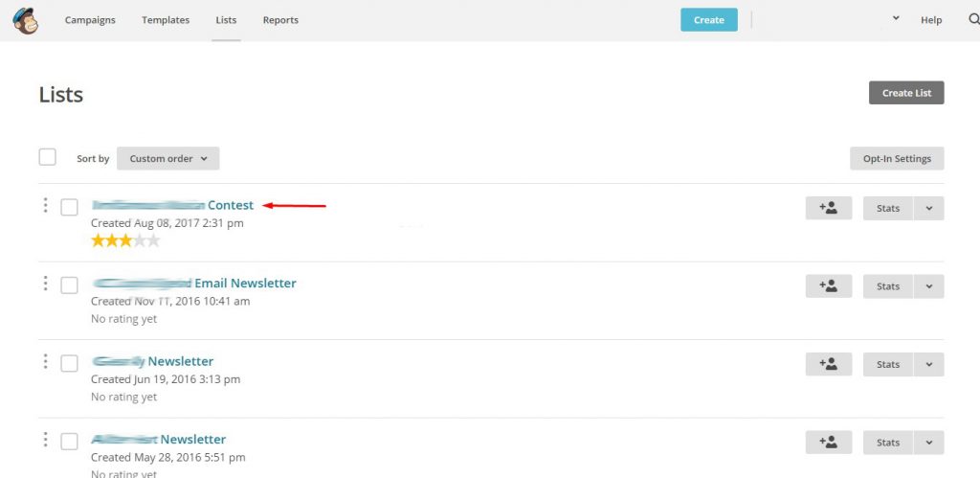Add subscriber to May 28, 2016 list
This screenshot has width=980, height=478.
pyautogui.click(x=828, y=443)
